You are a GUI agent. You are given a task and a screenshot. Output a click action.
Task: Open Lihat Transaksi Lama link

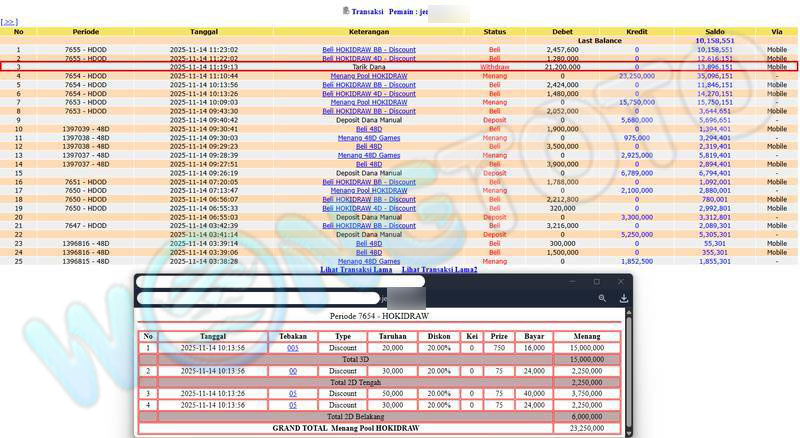[355, 270]
